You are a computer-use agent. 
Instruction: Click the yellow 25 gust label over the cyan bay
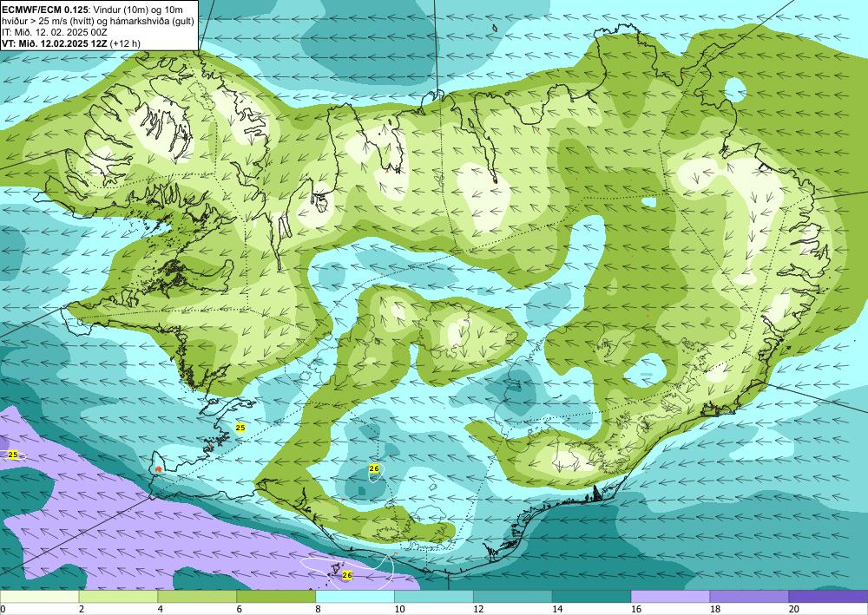240,428
